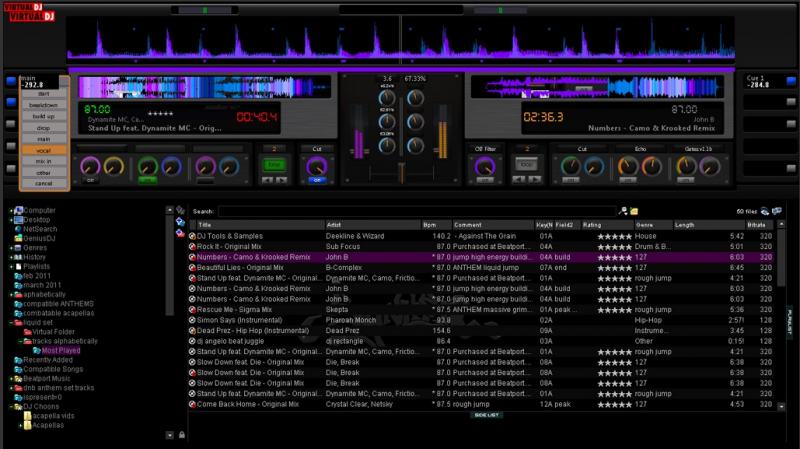This screenshot has width=800, height=449.
Task: Expand the History tree node
Action: [11, 257]
